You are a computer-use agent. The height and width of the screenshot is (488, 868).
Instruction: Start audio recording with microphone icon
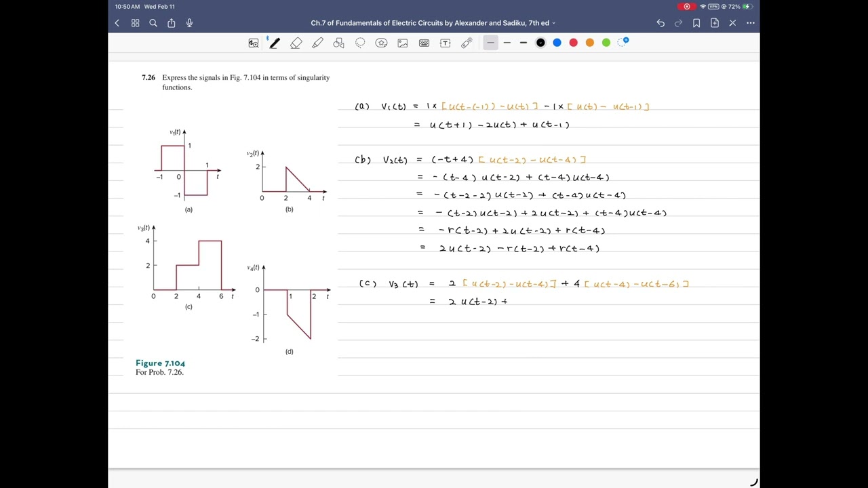(189, 23)
